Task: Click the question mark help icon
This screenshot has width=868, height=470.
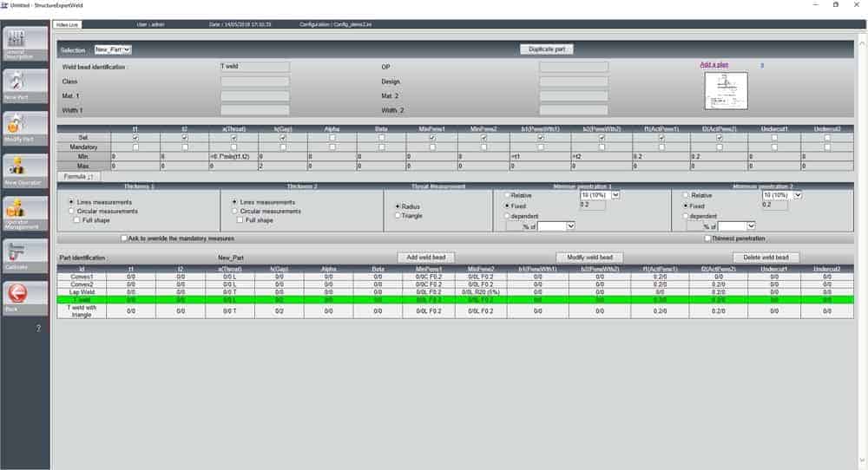Action: point(38,329)
